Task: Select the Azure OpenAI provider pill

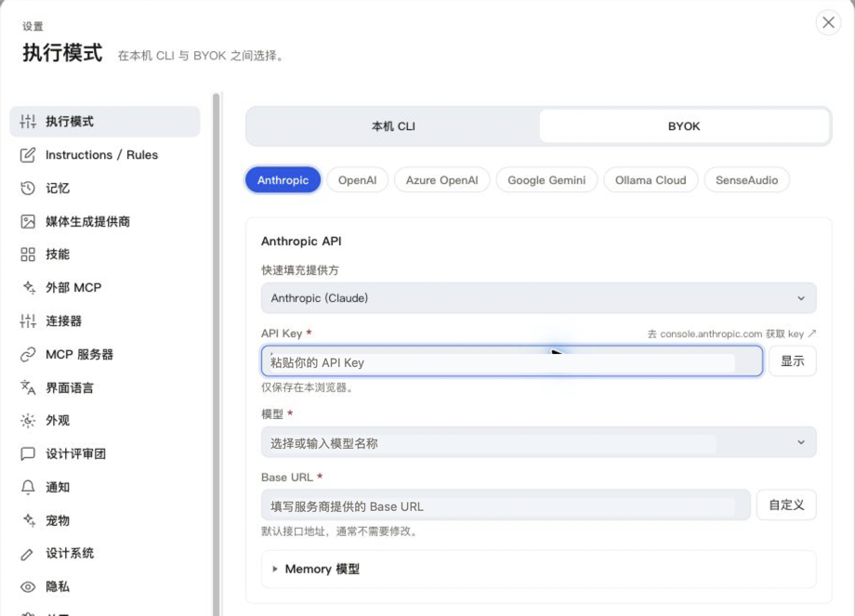Action: click(x=441, y=180)
